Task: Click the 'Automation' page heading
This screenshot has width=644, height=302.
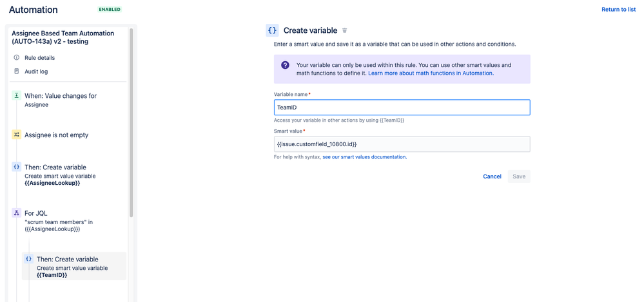Action: click(34, 10)
